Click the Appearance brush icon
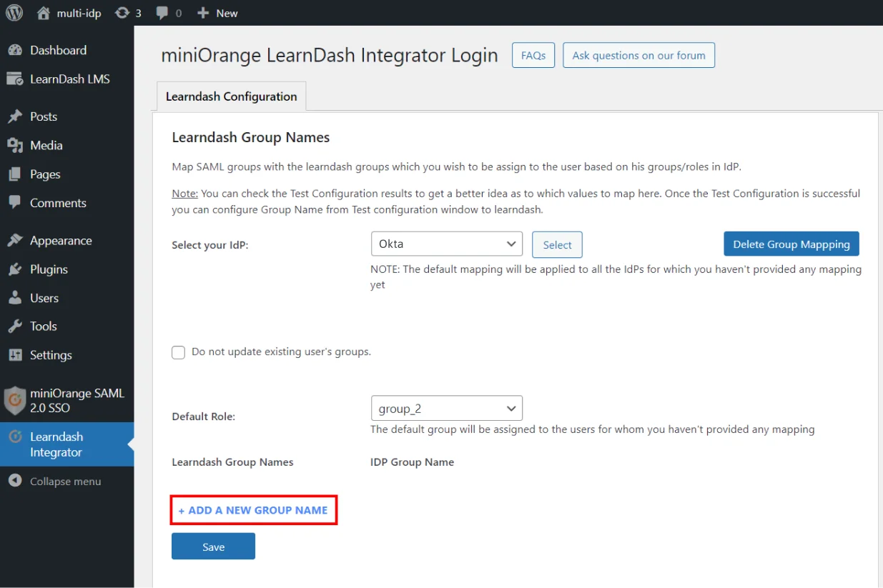Image resolution: width=883 pixels, height=588 pixels. pyautogui.click(x=15, y=241)
